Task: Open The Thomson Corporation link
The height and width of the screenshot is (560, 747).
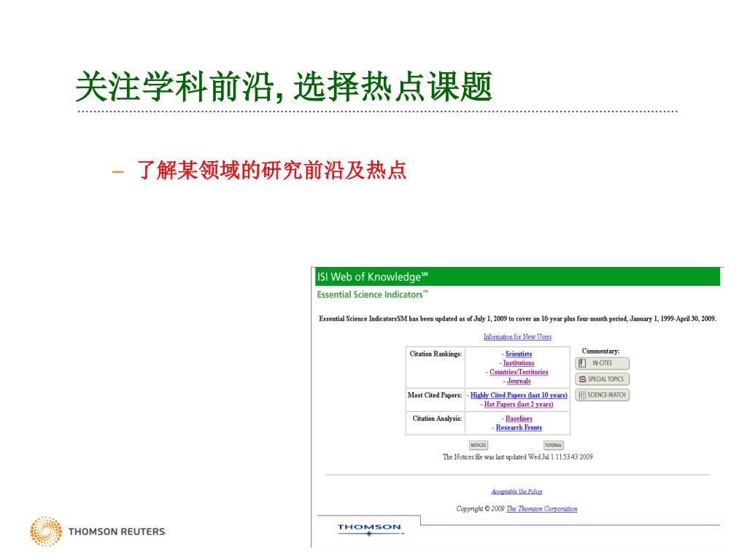Action: (x=542, y=508)
